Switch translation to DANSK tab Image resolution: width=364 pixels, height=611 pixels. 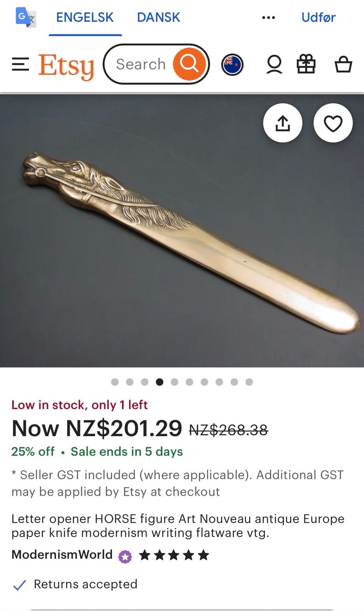(x=158, y=17)
